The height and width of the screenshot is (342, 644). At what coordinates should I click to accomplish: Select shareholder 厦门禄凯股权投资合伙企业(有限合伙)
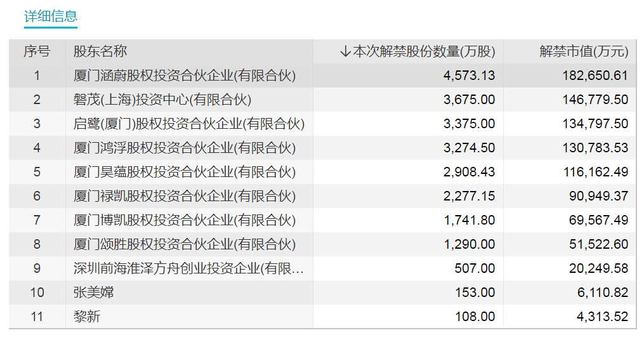(x=185, y=196)
